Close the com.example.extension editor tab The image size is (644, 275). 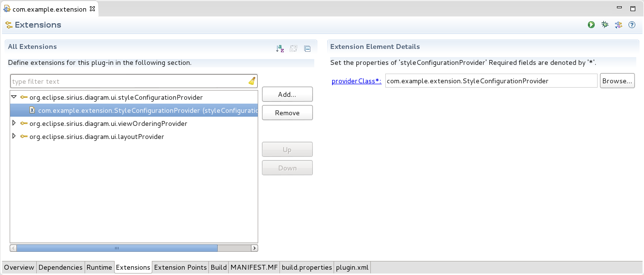pos(92,9)
